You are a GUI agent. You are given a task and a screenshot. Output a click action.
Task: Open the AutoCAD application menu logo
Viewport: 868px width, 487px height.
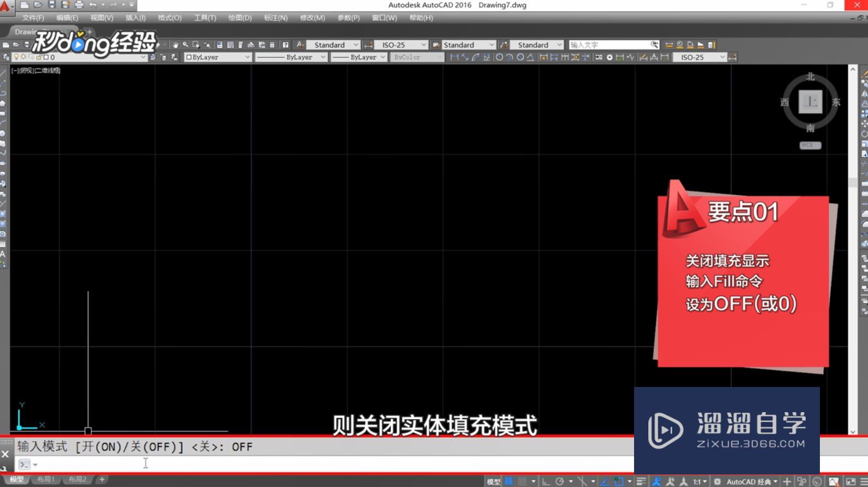[5, 6]
